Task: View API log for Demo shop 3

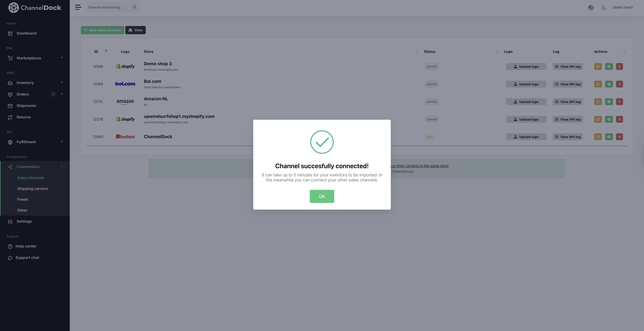Action: [568, 67]
